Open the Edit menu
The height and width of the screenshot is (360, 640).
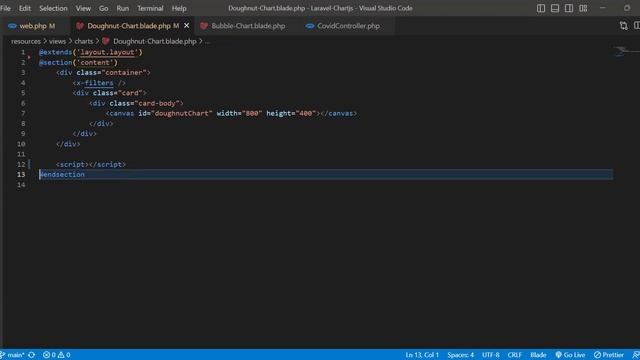click(x=24, y=8)
